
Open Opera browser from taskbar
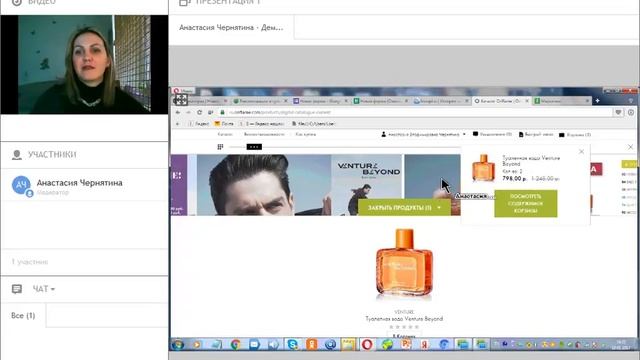click(x=367, y=345)
